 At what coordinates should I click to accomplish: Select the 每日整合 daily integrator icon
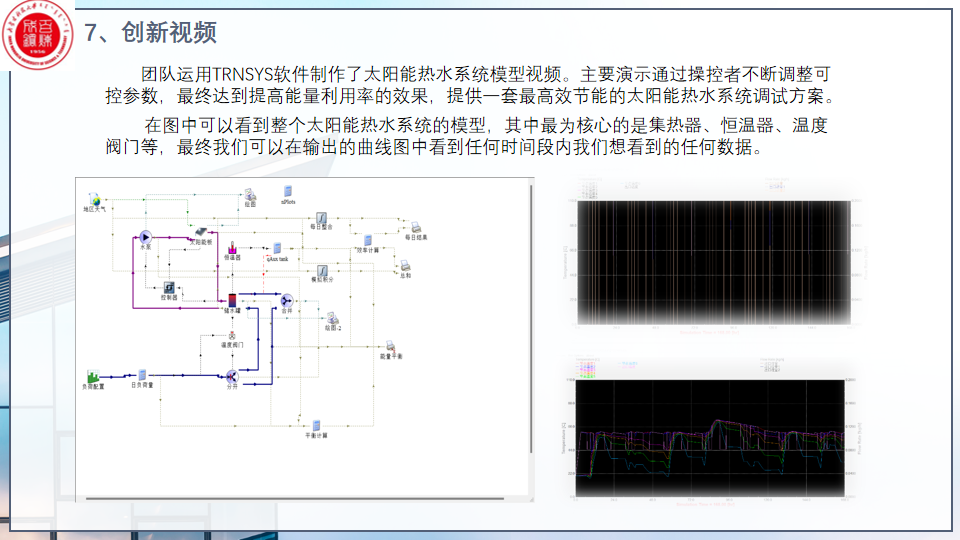click(322, 217)
